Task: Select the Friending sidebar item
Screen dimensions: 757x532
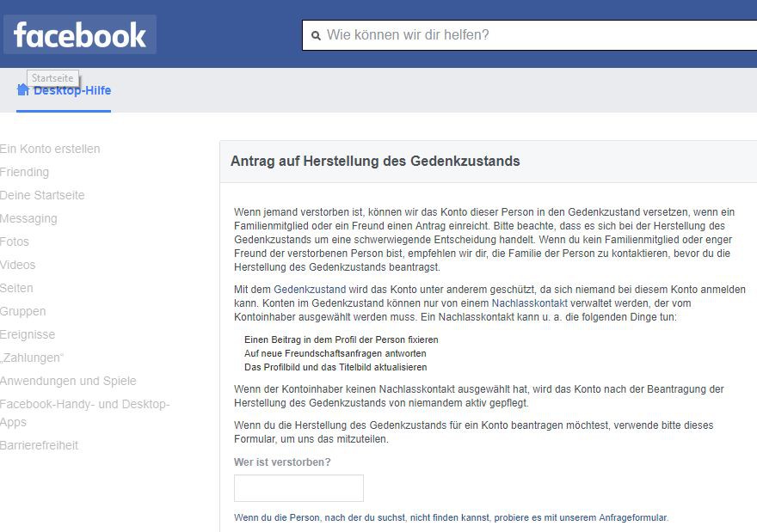Action: tap(25, 172)
